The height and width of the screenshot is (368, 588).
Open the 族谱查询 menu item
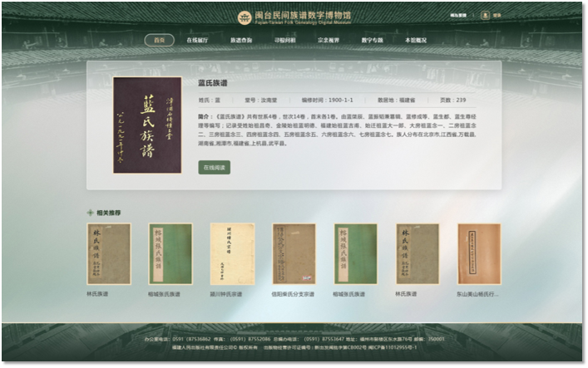(x=241, y=40)
